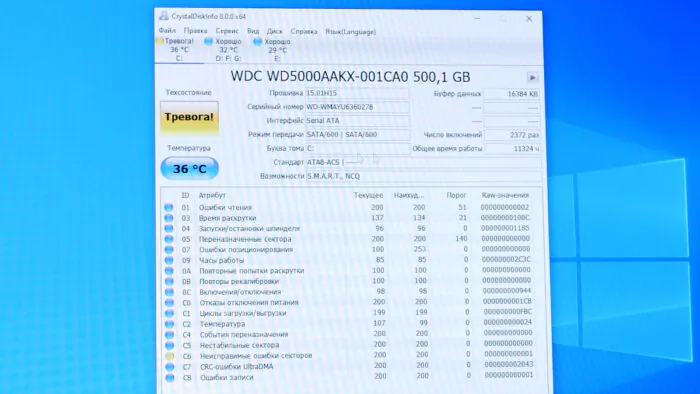
Task: Click the ID column header
Action: pyautogui.click(x=185, y=195)
